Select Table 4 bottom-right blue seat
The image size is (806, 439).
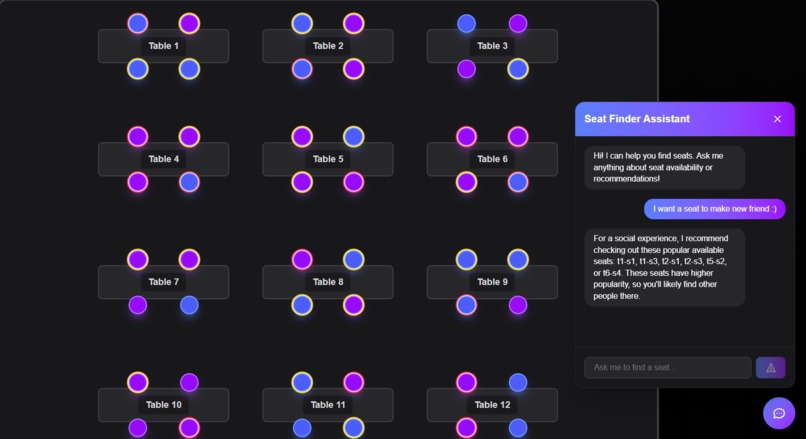click(x=189, y=182)
